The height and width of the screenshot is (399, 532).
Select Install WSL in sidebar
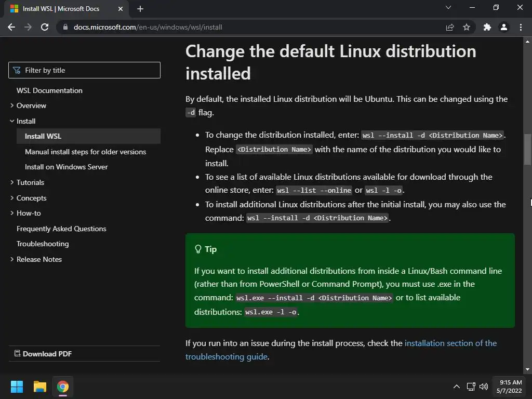pos(88,136)
